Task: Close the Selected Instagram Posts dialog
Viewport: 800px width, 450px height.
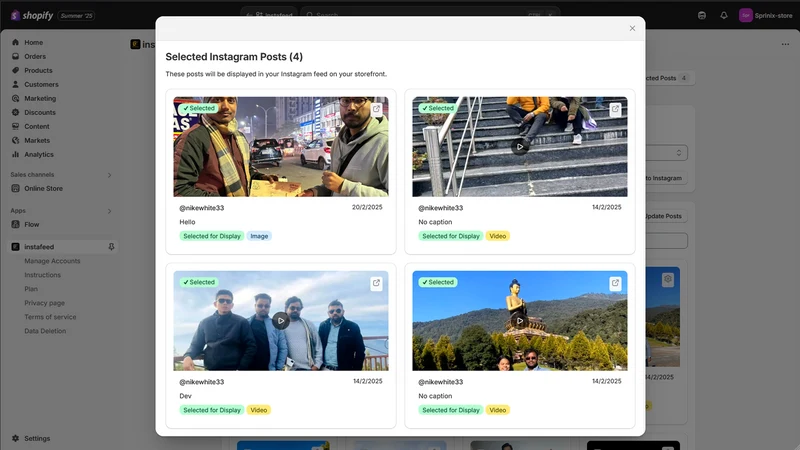Action: coord(632,29)
